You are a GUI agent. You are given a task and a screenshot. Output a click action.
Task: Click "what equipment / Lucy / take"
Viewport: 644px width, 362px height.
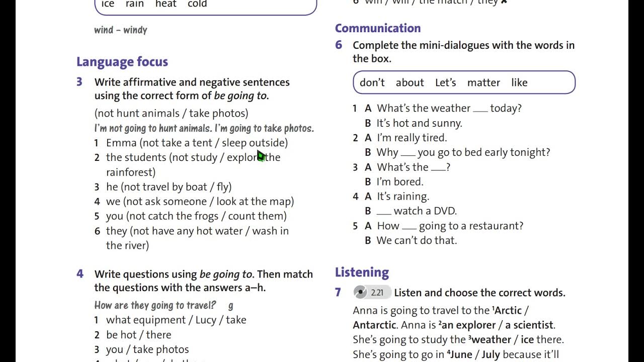click(x=176, y=320)
